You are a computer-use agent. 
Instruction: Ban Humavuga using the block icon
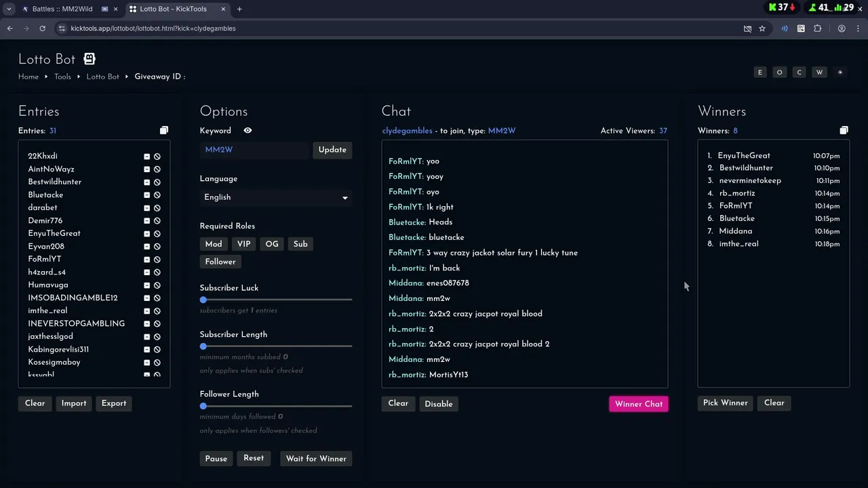[x=157, y=285]
